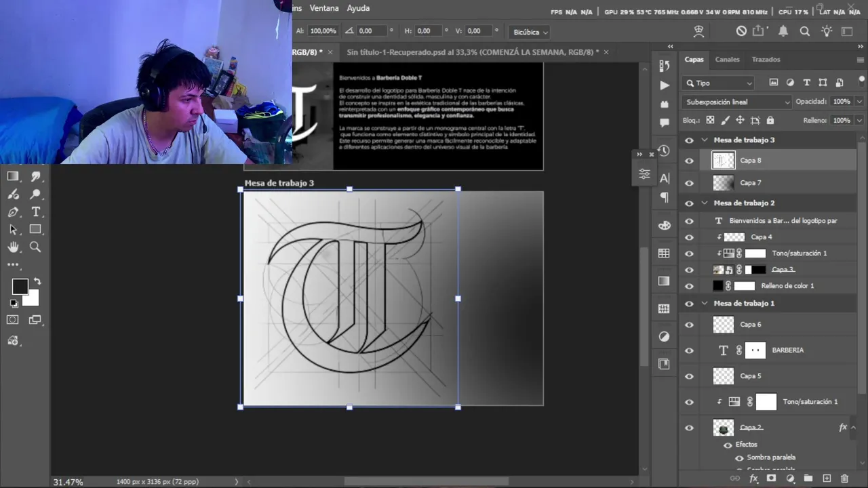Viewport: 868px width, 488px height.
Task: Collapse Capa 2 effects list arrow
Action: [x=853, y=428]
